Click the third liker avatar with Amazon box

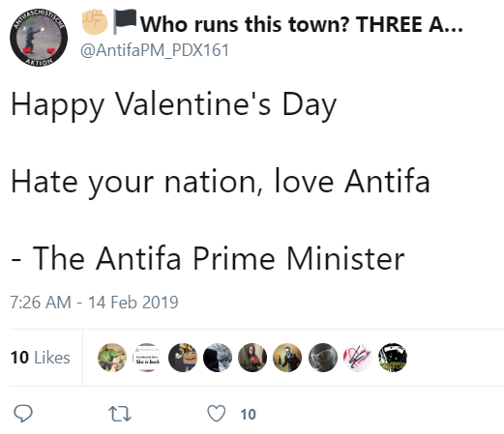pyautogui.click(x=183, y=358)
